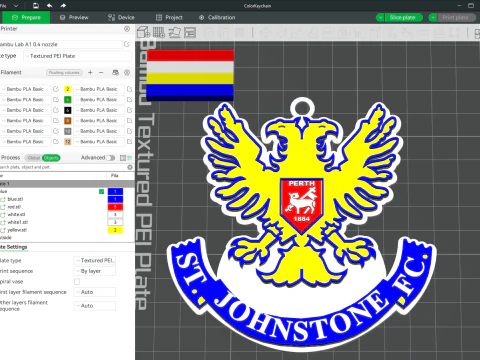The image size is (480, 360).
Task: Click the Save project disk icon
Action: click(x=36, y=6)
